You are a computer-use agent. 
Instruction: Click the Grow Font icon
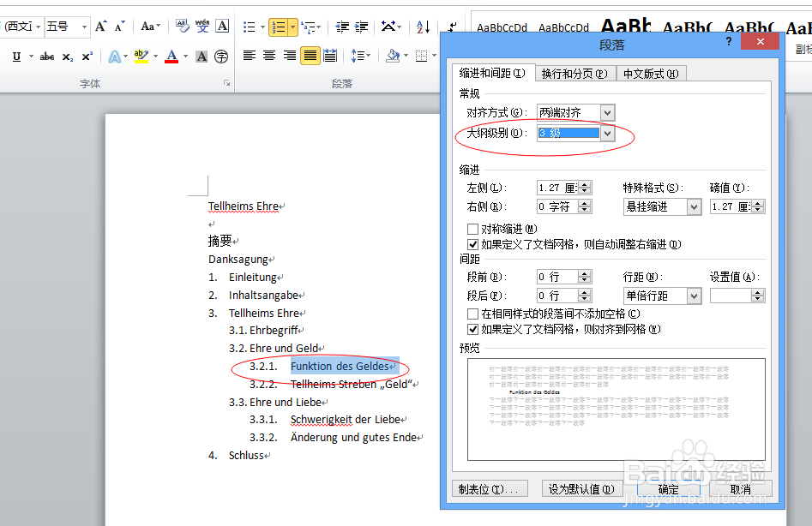[100, 24]
